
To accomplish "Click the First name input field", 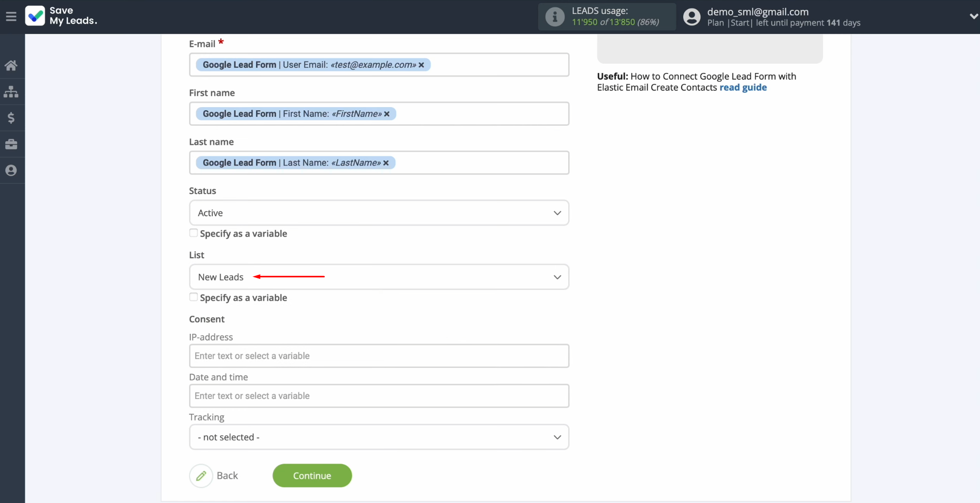I will 379,114.
